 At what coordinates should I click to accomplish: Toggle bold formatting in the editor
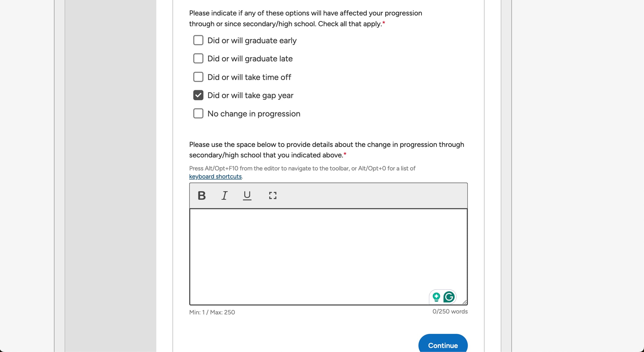[x=201, y=195]
